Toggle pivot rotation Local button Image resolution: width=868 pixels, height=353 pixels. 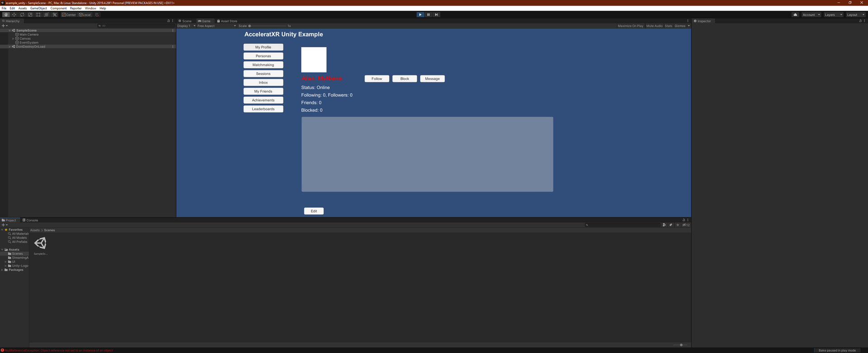pos(85,14)
